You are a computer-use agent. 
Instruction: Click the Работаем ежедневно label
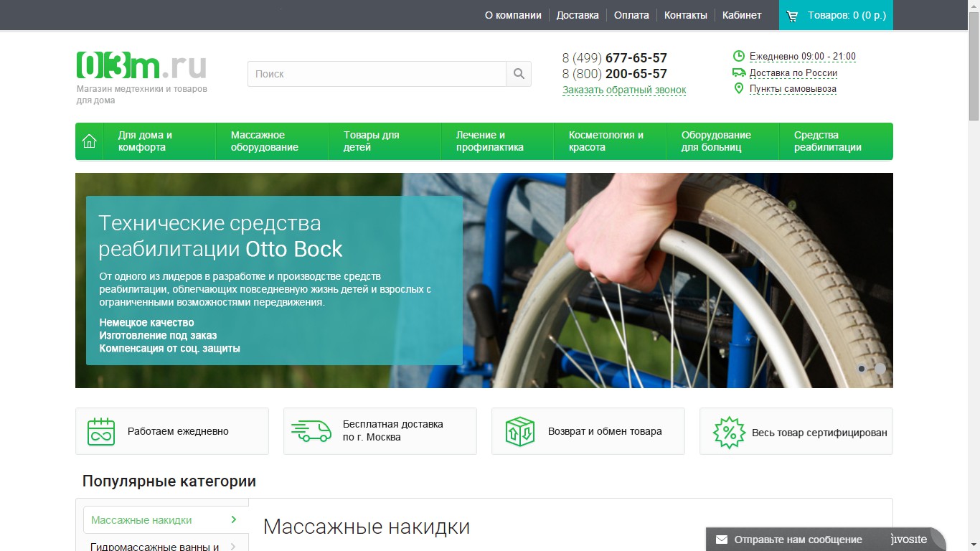(x=178, y=431)
